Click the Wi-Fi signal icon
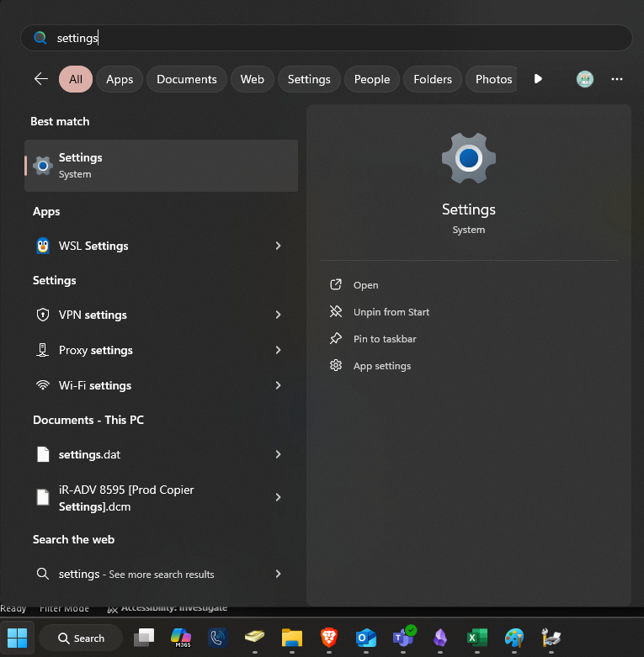This screenshot has height=657, width=644. pyautogui.click(x=43, y=385)
